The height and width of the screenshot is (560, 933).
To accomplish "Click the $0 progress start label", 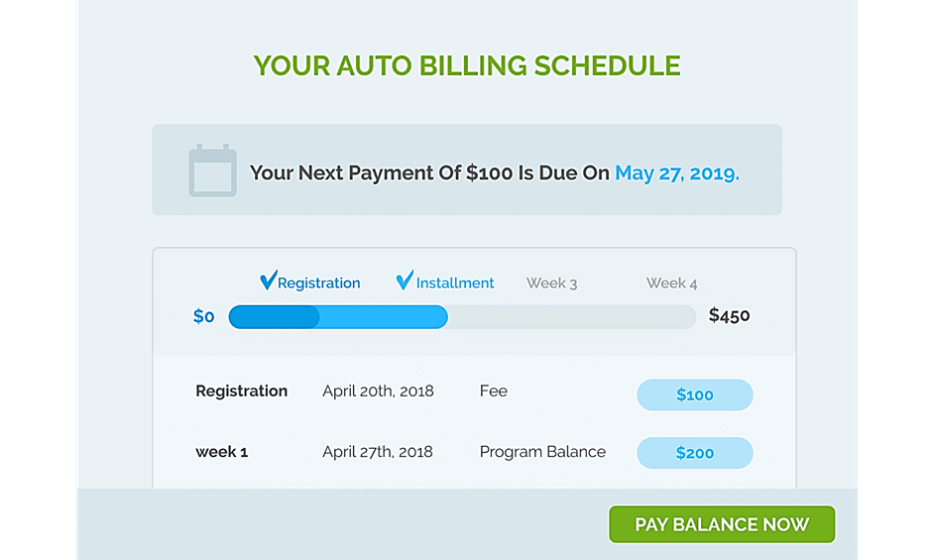I will pos(204,317).
